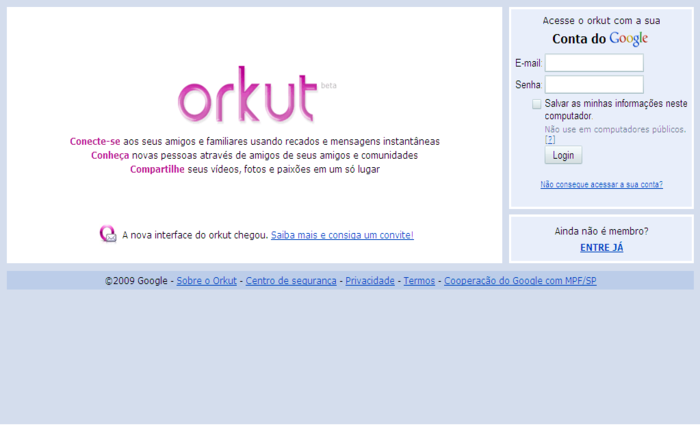
Task: Click 'Acesse o orkut com a sua' text
Action: click(601, 21)
